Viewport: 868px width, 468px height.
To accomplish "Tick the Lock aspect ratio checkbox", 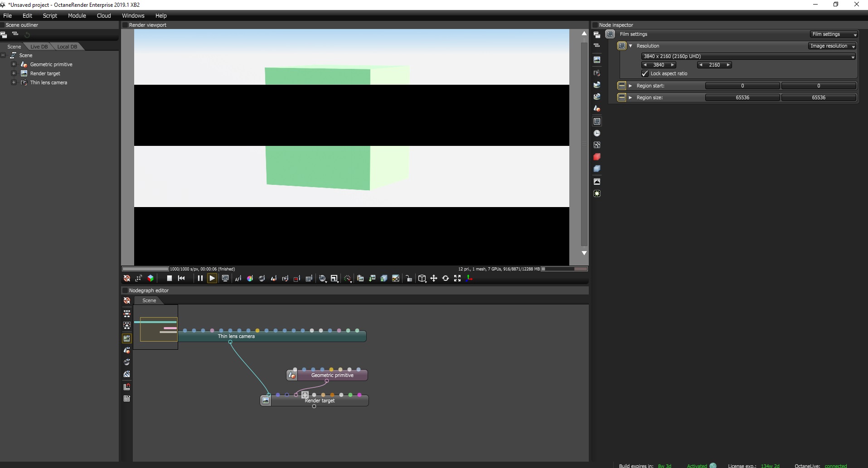I will pyautogui.click(x=645, y=73).
